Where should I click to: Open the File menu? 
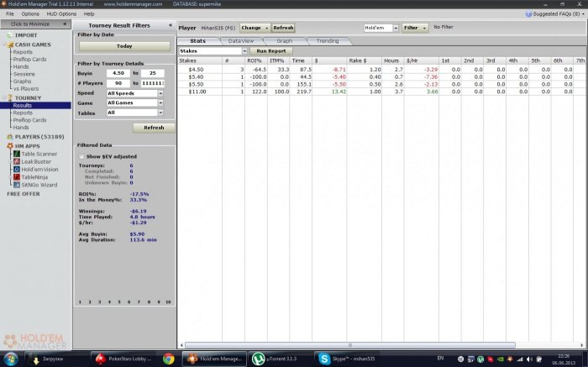(10, 14)
